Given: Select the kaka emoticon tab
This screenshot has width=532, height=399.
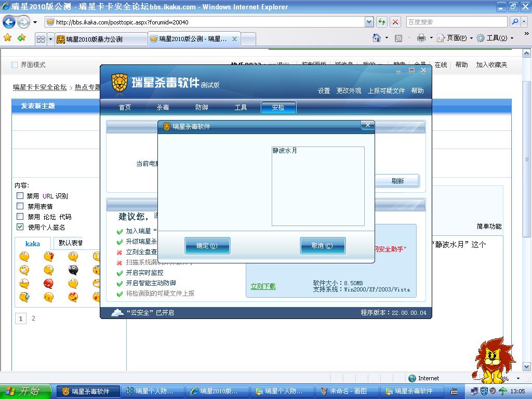Looking at the screenshot, I should click(x=33, y=244).
